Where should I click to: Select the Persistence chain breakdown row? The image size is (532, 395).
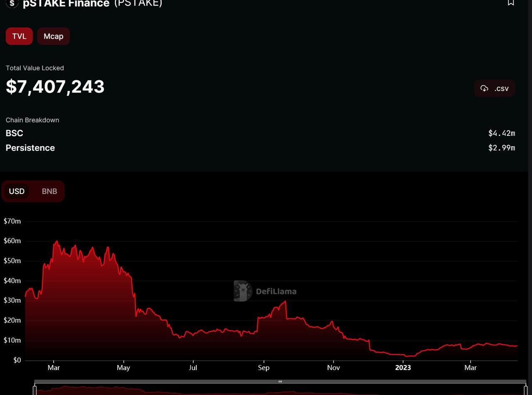(30, 148)
